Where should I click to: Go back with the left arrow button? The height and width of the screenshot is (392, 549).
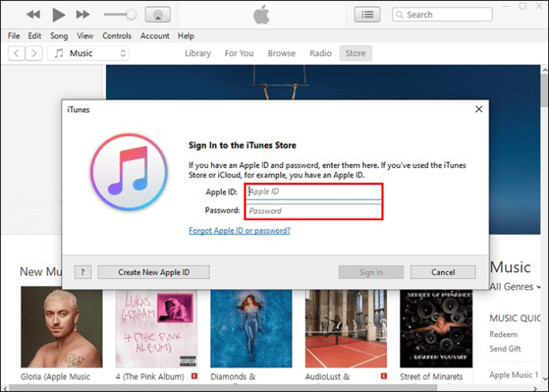pyautogui.click(x=16, y=53)
